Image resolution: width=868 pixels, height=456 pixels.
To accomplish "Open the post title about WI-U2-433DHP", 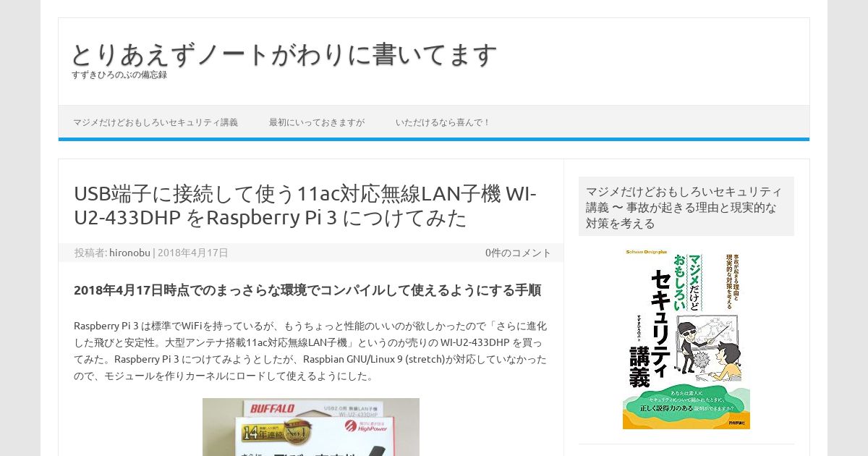I will click(305, 206).
